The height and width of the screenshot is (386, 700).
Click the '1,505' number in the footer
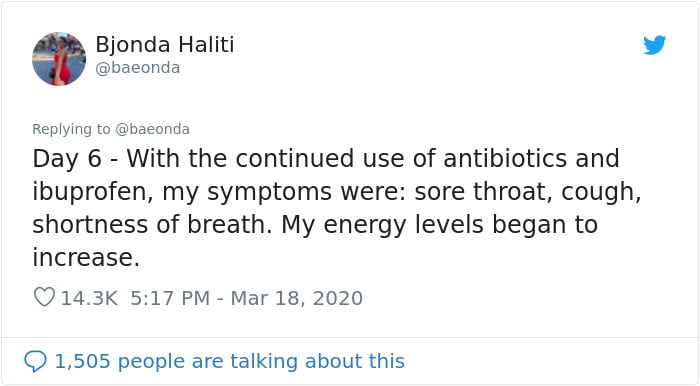82,361
